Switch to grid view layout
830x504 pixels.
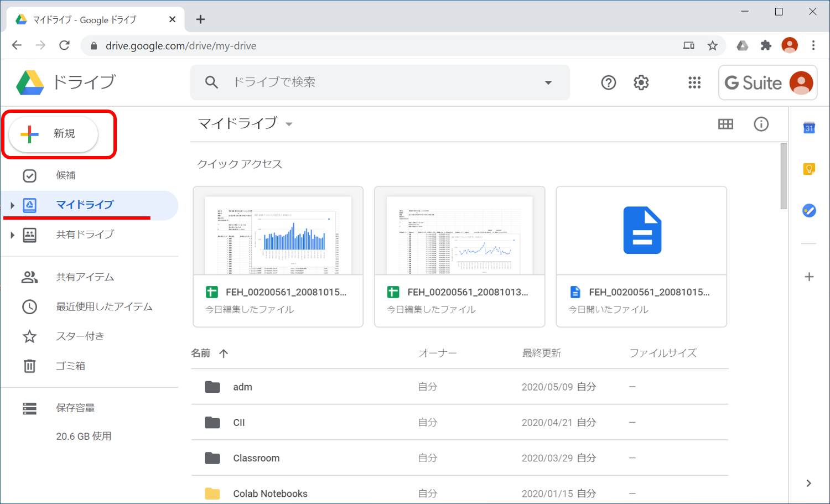coord(725,124)
